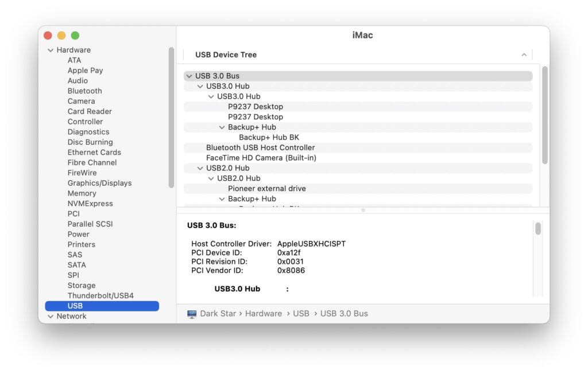Open the Bluetooth section in the sidebar

click(84, 91)
